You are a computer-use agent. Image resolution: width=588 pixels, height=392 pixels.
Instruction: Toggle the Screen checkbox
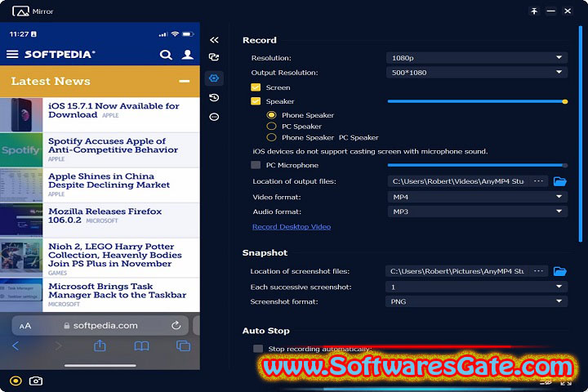coord(256,87)
